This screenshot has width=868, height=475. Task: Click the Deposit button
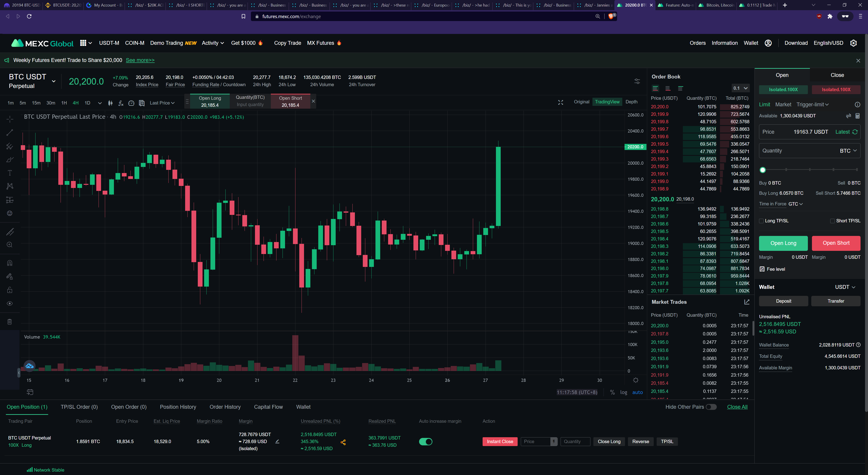click(x=783, y=301)
